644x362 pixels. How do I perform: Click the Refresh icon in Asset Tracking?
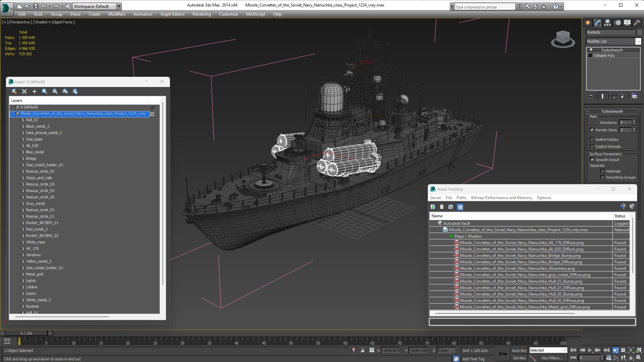(x=433, y=207)
